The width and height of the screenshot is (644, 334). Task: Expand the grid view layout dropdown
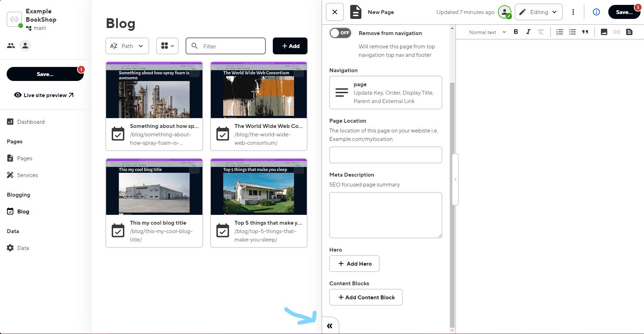[x=167, y=46]
